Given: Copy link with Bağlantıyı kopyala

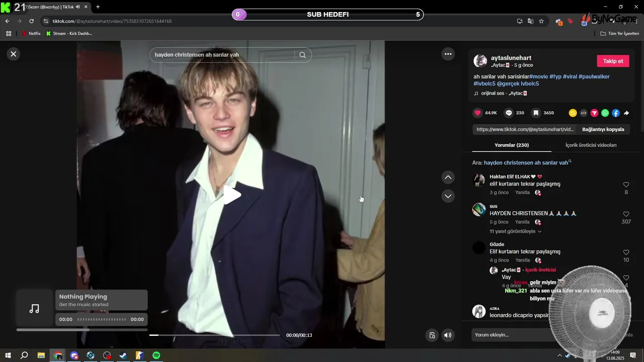Looking at the screenshot, I should 603,129.
